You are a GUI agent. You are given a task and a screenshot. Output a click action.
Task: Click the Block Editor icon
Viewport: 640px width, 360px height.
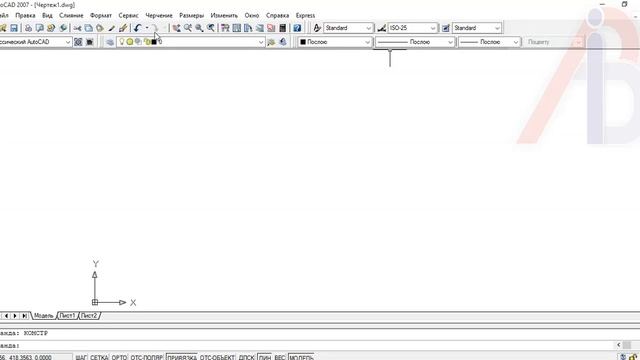coord(123,28)
